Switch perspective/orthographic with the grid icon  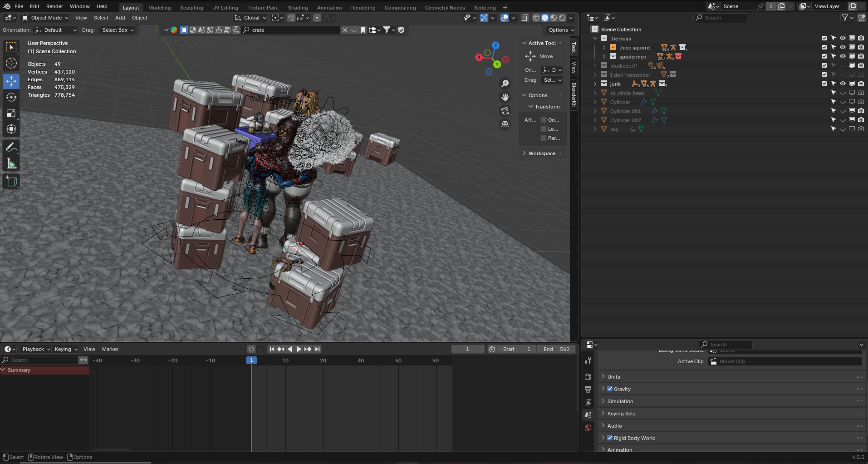(x=505, y=124)
